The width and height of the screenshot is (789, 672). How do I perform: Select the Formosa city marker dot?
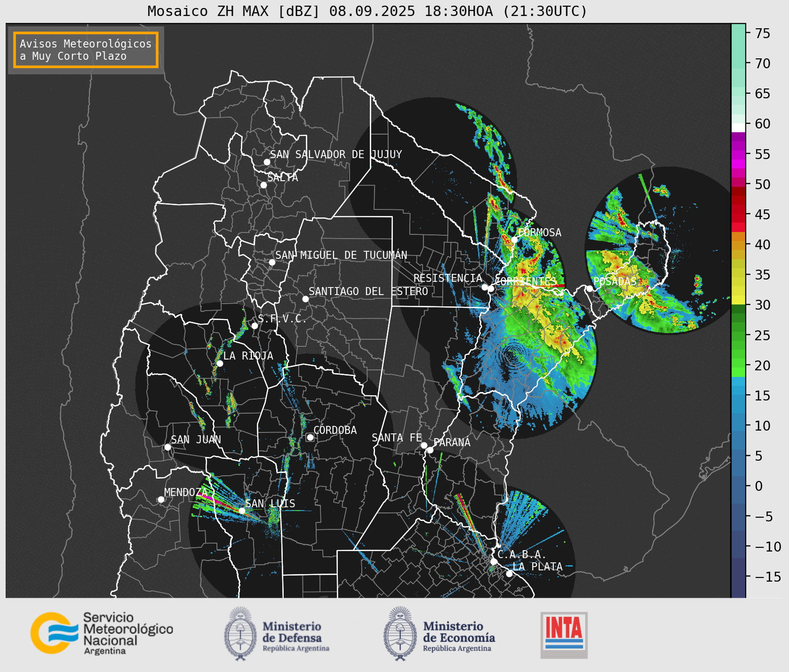point(515,240)
